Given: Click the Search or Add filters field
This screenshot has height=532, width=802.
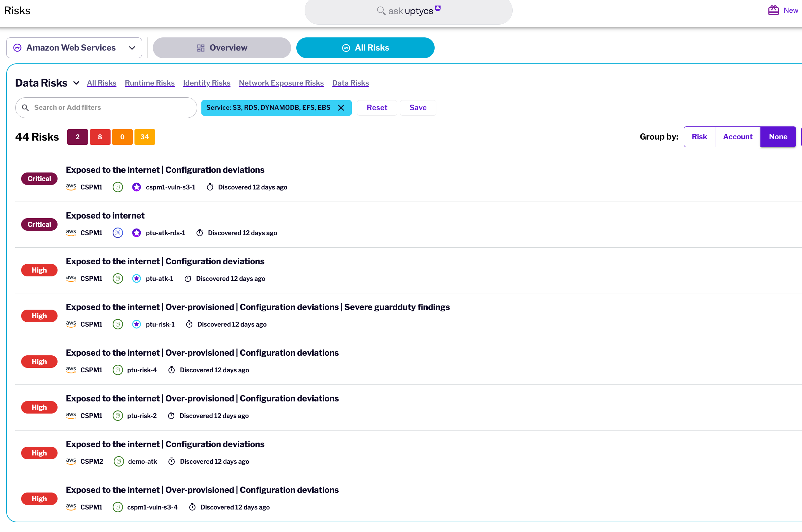Looking at the screenshot, I should 106,107.
